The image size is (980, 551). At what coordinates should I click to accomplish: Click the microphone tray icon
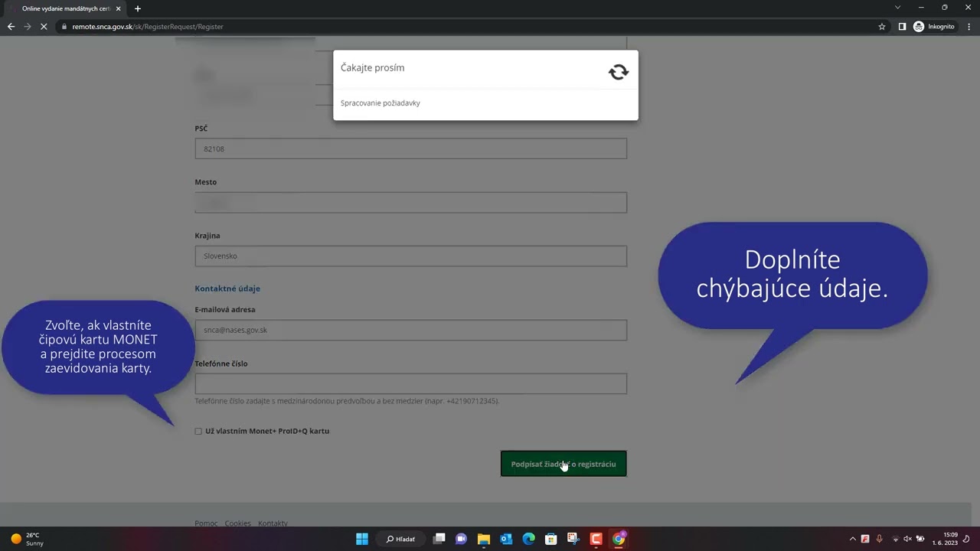click(x=879, y=539)
